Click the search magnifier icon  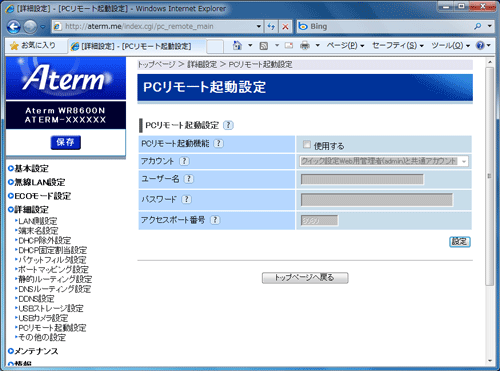click(478, 26)
